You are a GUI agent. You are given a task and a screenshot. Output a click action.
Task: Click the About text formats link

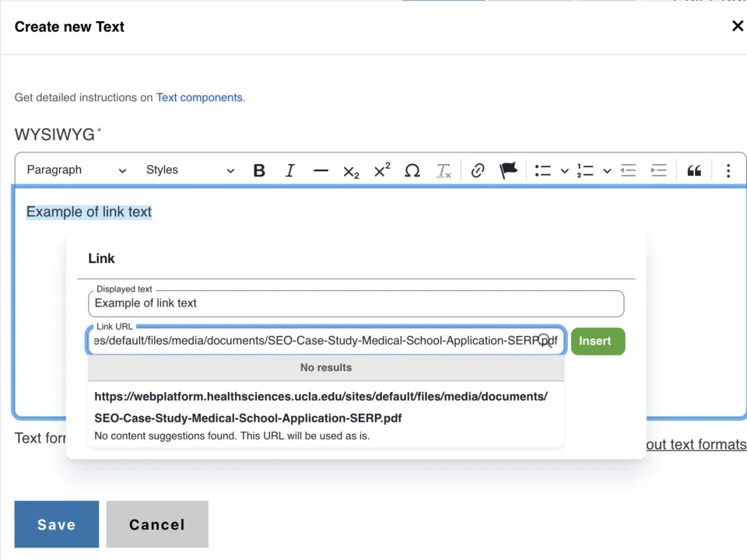pos(695,445)
